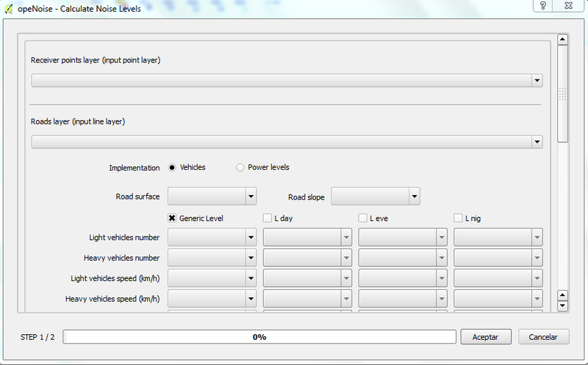Open Generic Level light vehicles number dropdown
Image resolution: width=588 pixels, height=365 pixels.
click(x=212, y=238)
